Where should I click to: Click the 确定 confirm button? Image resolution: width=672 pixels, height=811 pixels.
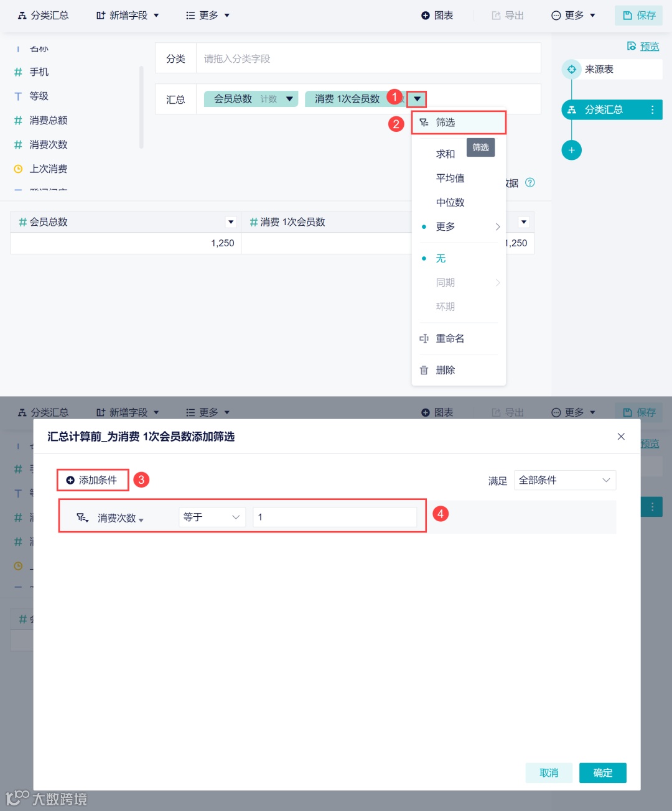[x=602, y=772]
